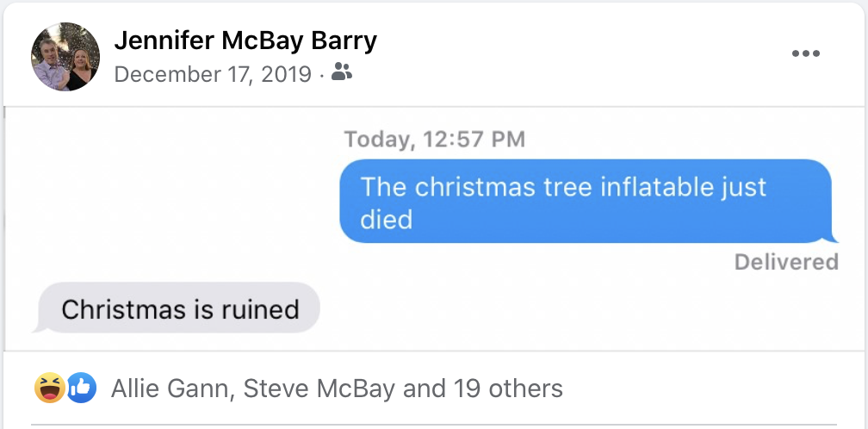Viewport: 868px width, 429px height.
Task: Click the blue "christmas tree inflatable" message bubble
Action: tap(586, 202)
